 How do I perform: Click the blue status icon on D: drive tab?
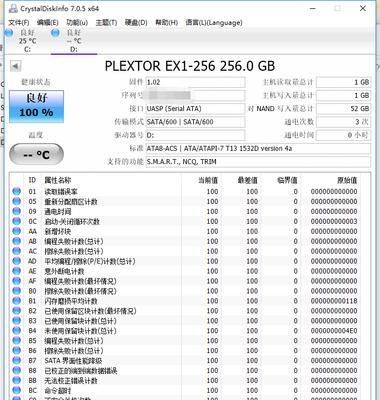pos(55,32)
